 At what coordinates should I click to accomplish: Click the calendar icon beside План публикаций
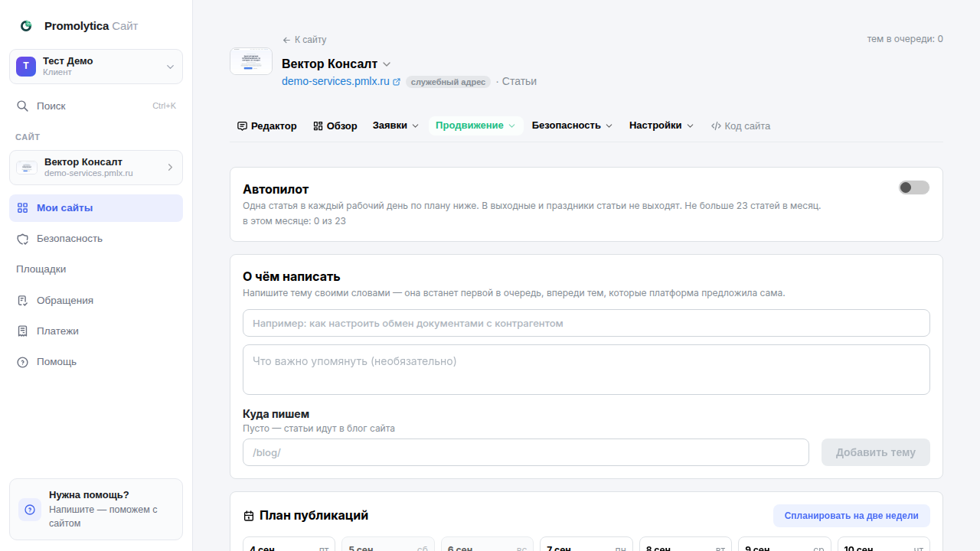pyautogui.click(x=249, y=516)
